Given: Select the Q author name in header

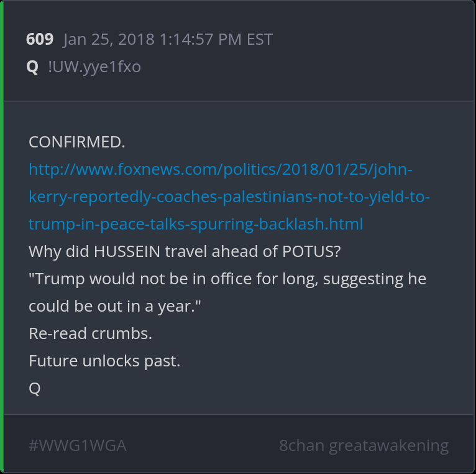Looking at the screenshot, I should tap(32, 67).
